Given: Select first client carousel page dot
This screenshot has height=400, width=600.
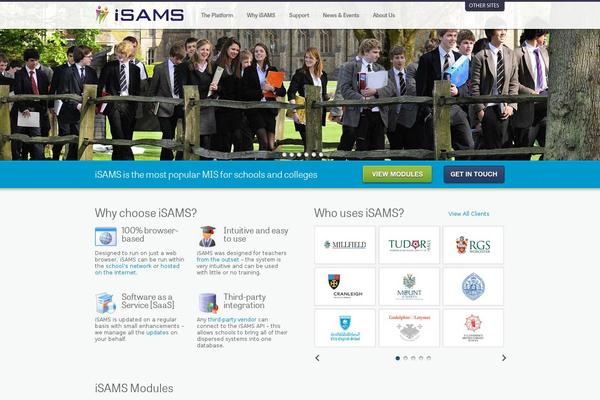Looking at the screenshot, I should [398, 358].
